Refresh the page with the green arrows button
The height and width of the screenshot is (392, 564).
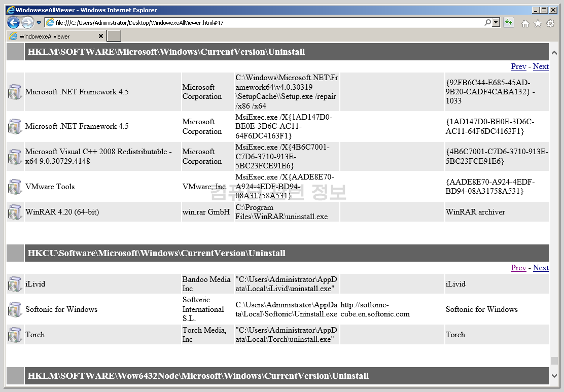[x=509, y=23]
